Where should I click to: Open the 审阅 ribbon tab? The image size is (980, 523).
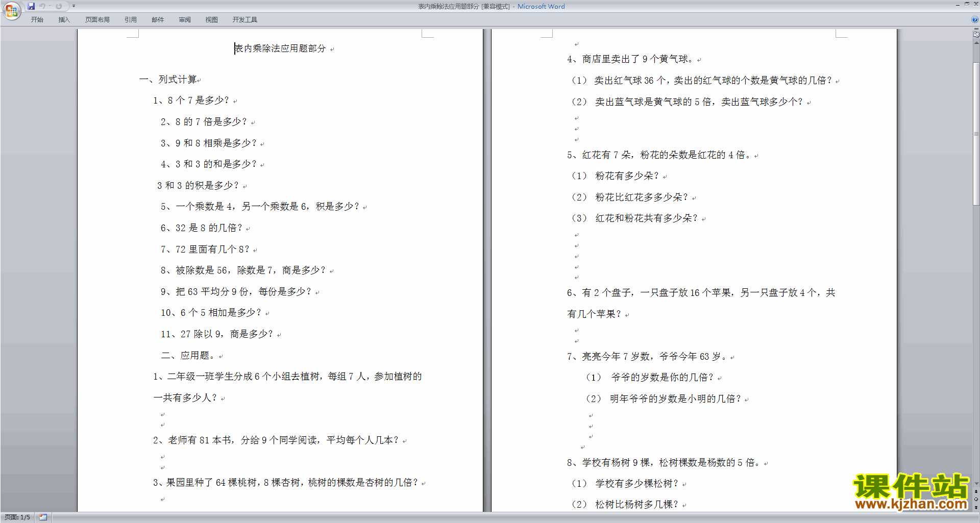point(185,20)
